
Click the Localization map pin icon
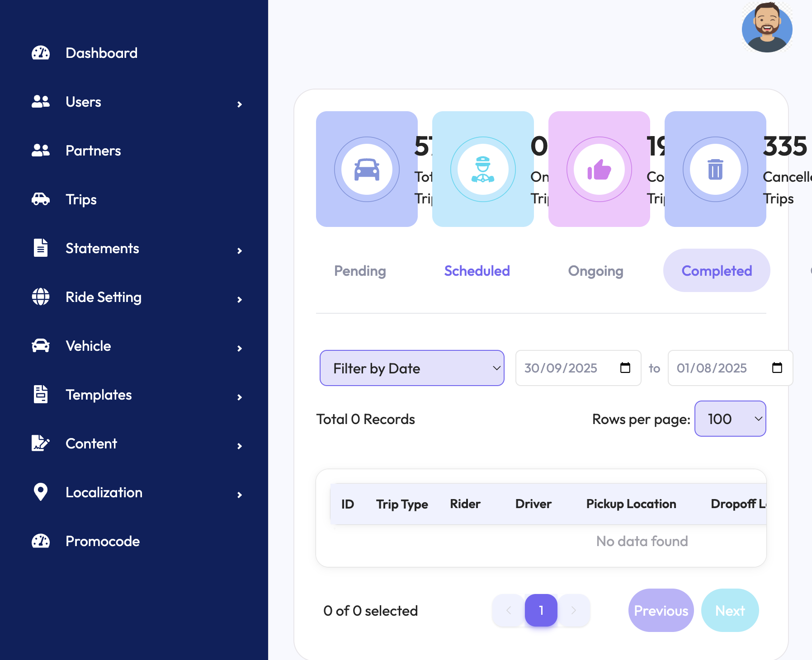[41, 492]
